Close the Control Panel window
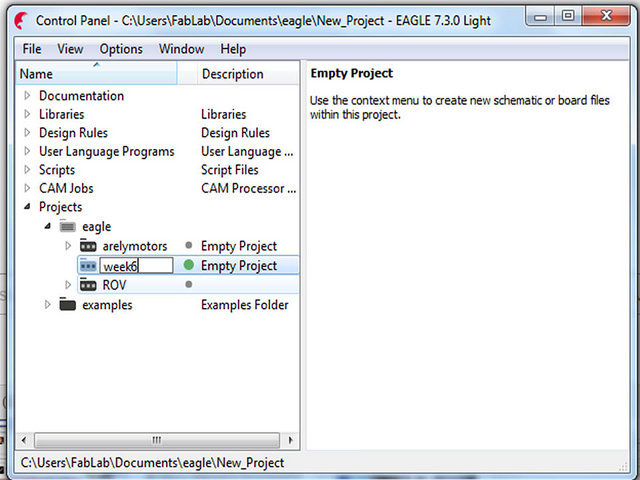This screenshot has width=640, height=480. click(606, 16)
